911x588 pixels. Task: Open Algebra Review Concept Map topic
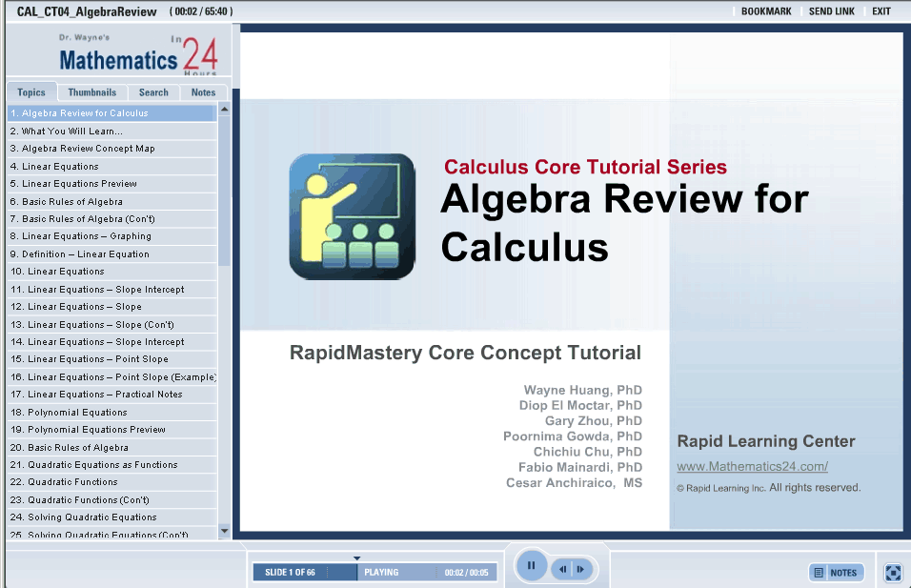(x=112, y=149)
